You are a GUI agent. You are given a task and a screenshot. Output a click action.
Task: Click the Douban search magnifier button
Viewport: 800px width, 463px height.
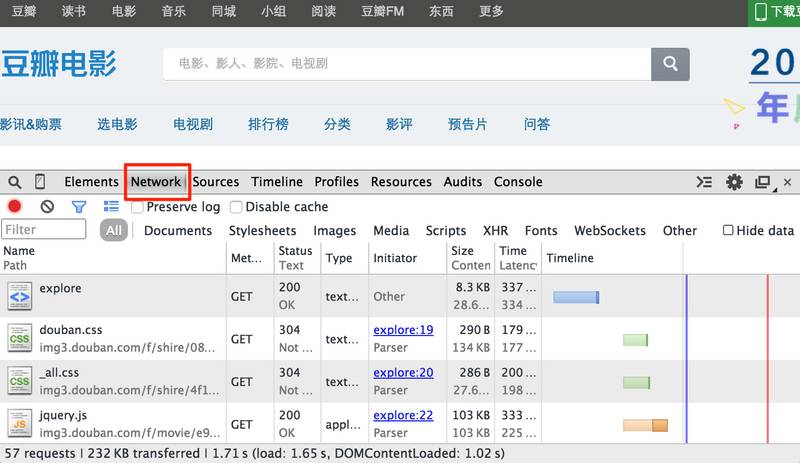(x=670, y=64)
